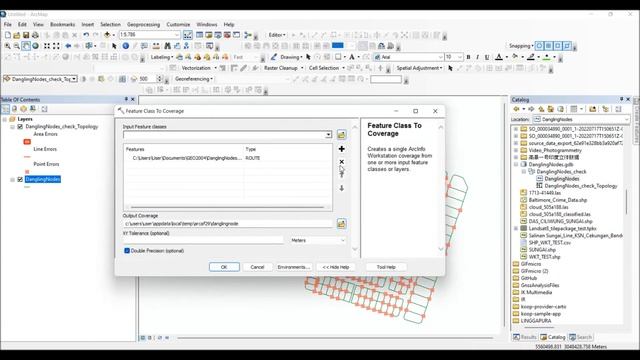Toggle DanglingNodes_check_Topology layer visibility checkbox
The height and width of the screenshot is (360, 640).
(20, 127)
